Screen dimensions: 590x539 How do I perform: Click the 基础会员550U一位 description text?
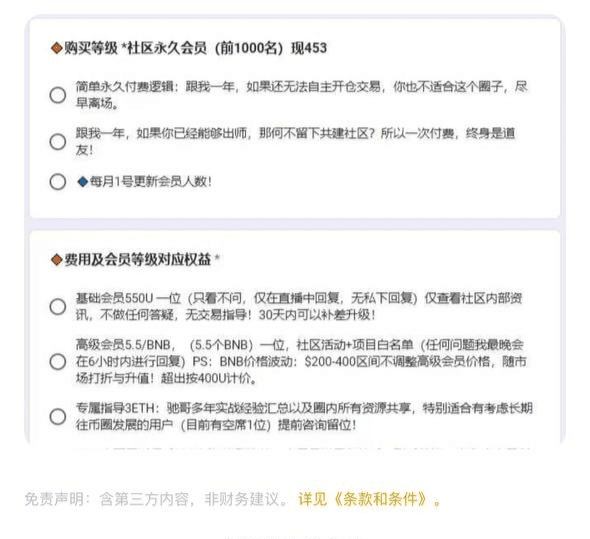coord(299,306)
